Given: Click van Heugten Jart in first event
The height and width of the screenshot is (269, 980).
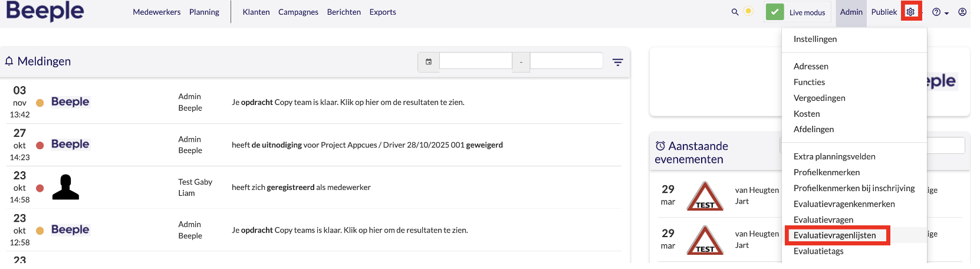Looking at the screenshot, I should click(x=757, y=195).
